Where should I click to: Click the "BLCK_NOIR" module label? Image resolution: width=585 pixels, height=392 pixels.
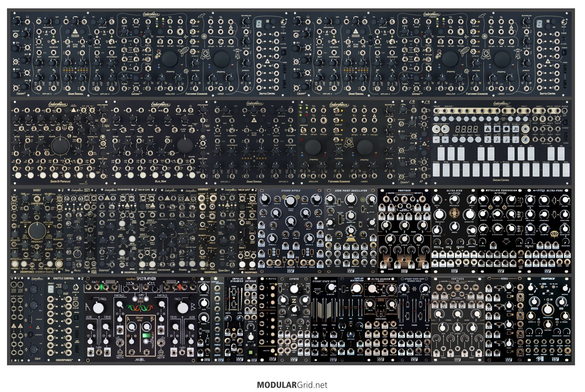[161, 181]
